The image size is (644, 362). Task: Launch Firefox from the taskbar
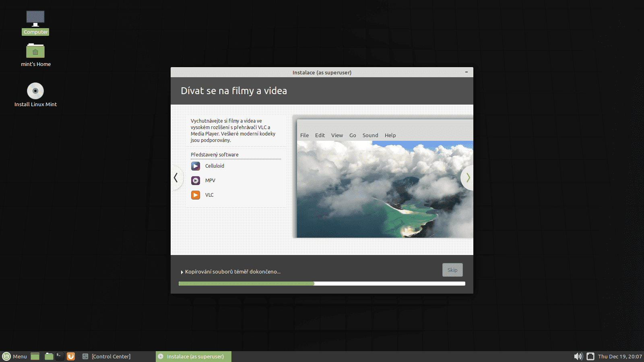click(71, 356)
